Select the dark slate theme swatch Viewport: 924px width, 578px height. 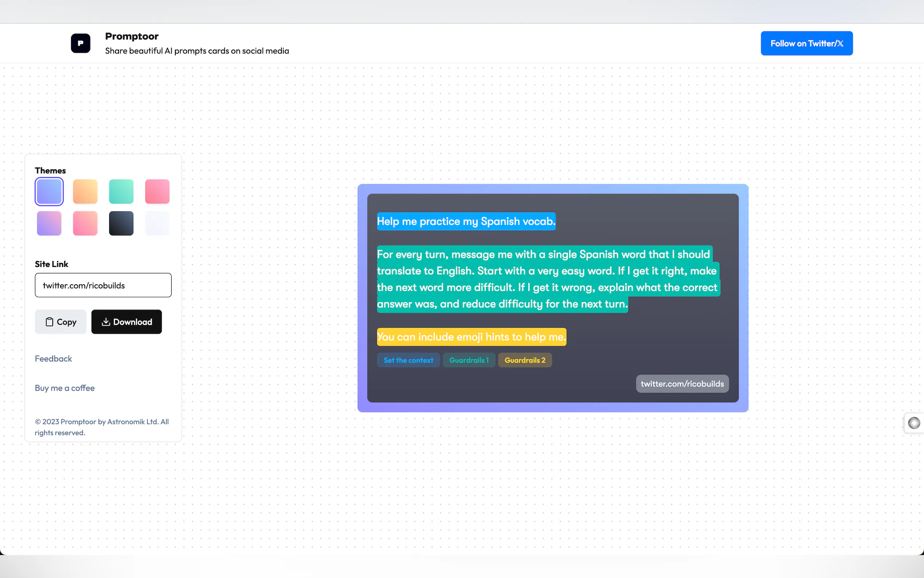pos(121,223)
